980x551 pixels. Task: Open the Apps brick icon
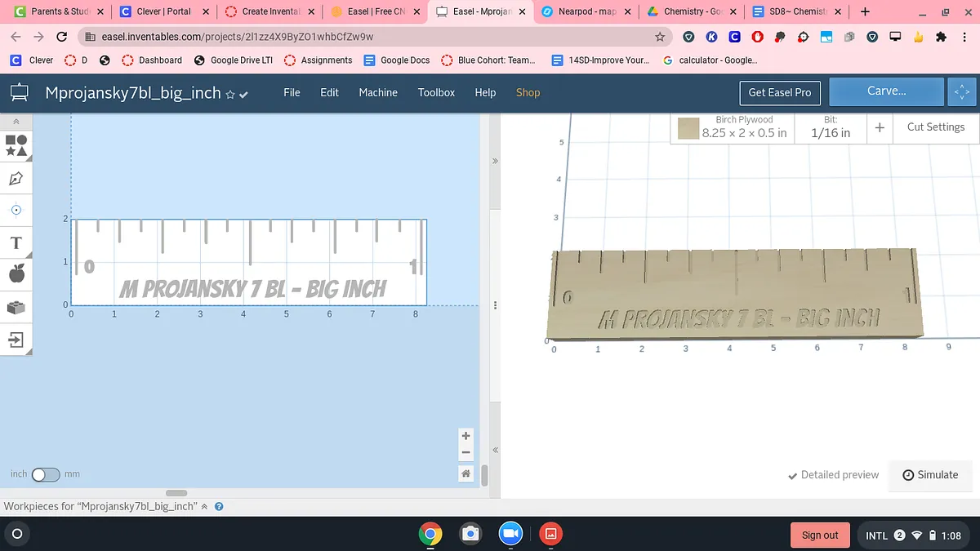coord(16,307)
